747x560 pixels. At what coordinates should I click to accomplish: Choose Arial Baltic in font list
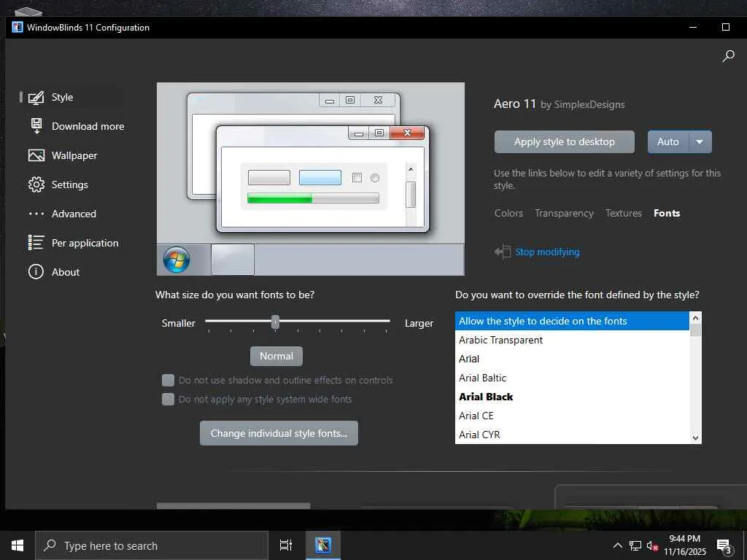572,378
